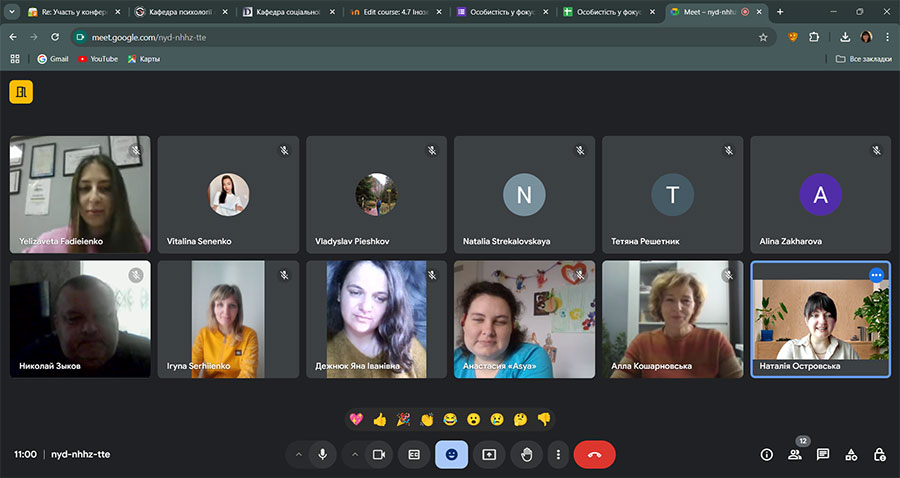
Task: Turn on closed captions
Action: (x=414, y=454)
